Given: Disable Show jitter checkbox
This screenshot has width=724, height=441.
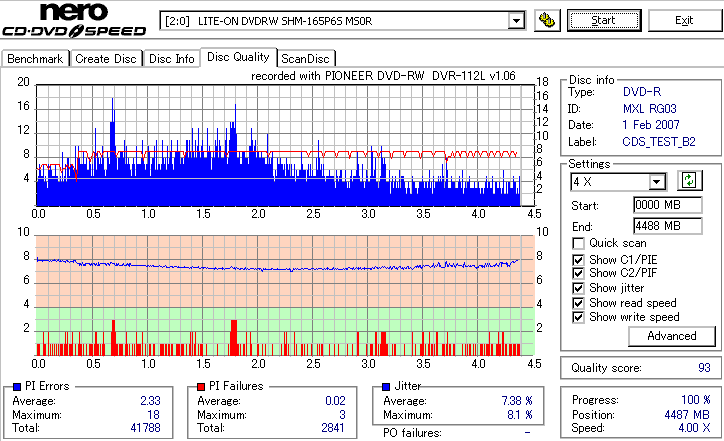Looking at the screenshot, I should (578, 288).
